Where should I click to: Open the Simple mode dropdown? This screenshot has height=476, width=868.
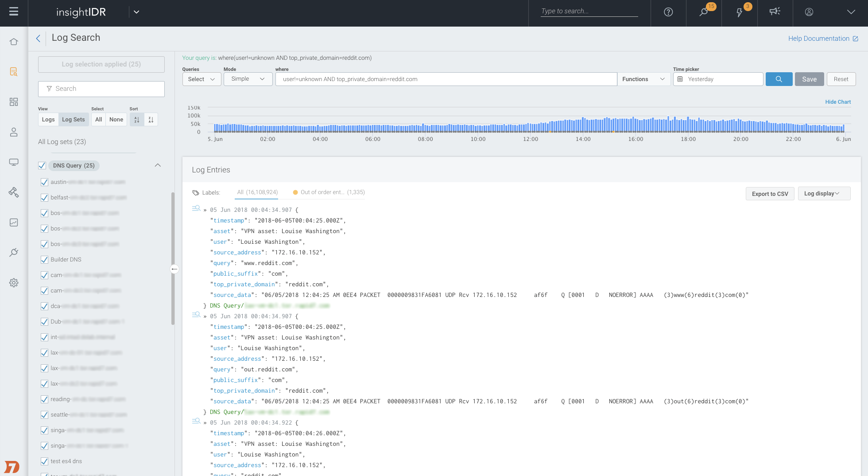coord(248,79)
